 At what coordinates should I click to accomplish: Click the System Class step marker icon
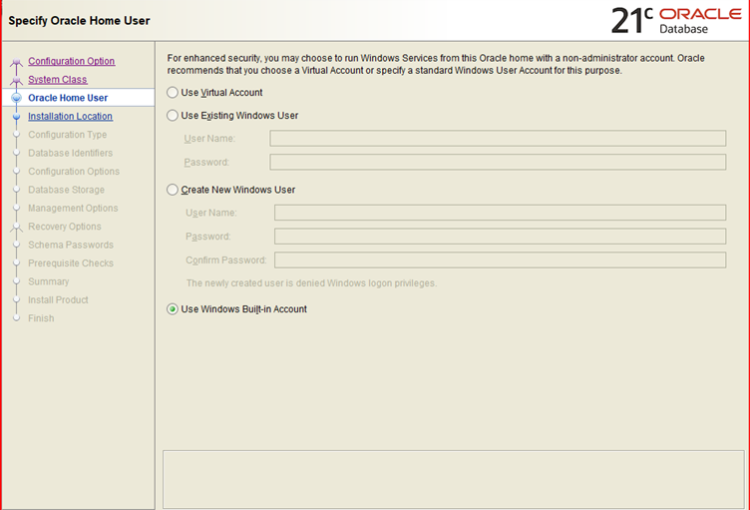[x=16, y=80]
